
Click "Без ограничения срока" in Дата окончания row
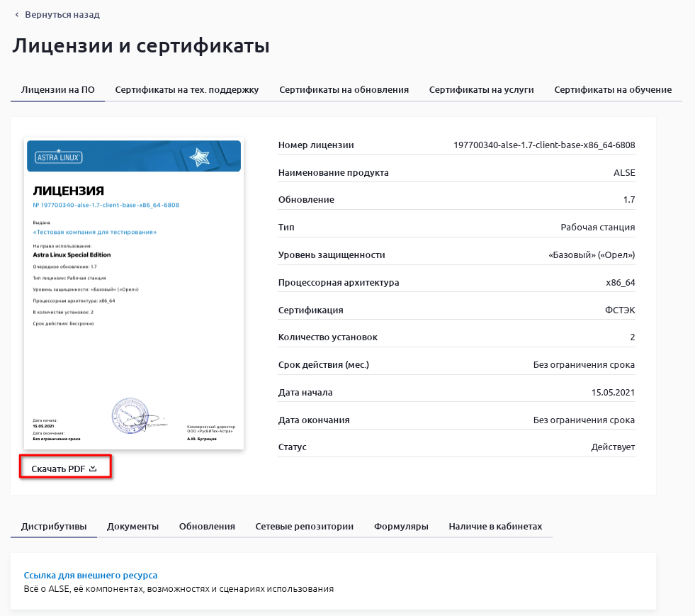[x=584, y=420]
